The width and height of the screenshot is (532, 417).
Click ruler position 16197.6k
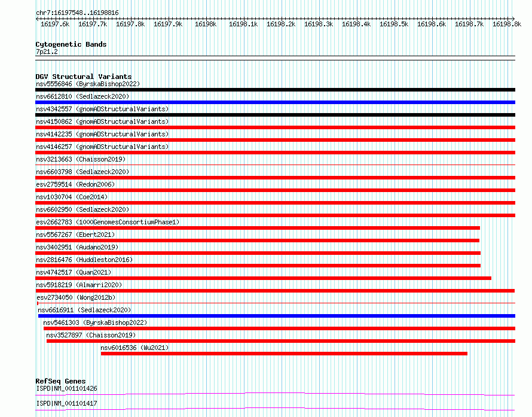(55, 24)
